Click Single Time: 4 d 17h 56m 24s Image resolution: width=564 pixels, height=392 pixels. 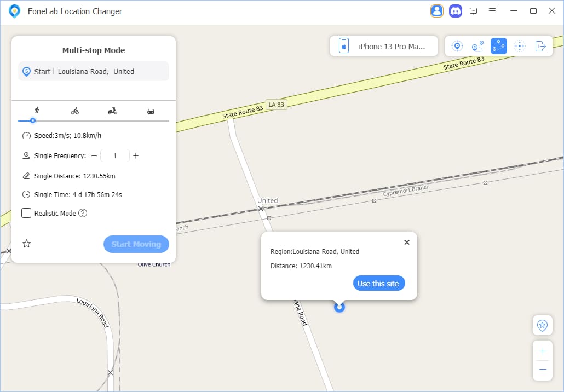78,194
